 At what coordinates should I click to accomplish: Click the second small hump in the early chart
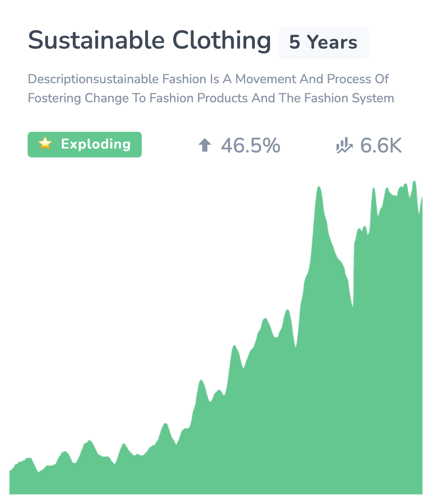(64, 452)
